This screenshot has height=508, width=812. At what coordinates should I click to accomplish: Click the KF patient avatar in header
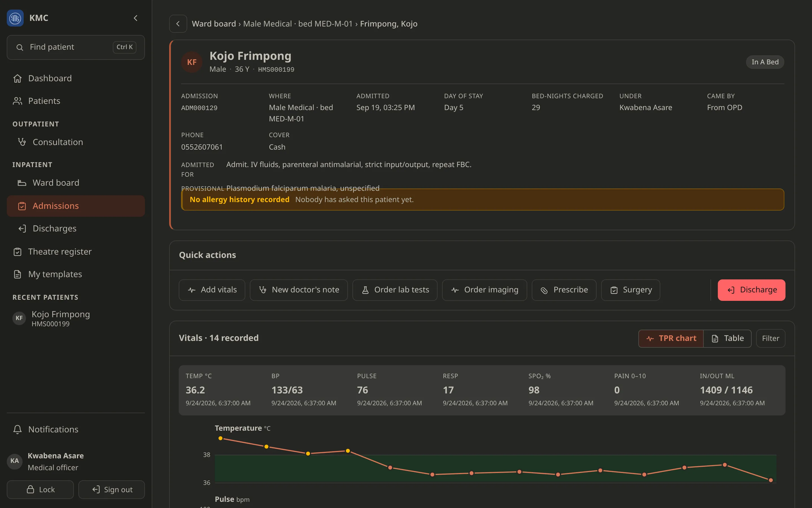click(192, 62)
